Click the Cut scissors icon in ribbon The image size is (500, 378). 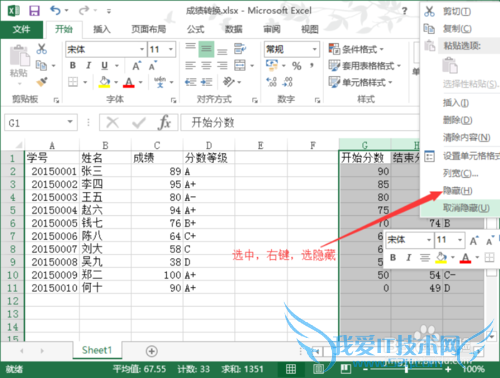42,49
